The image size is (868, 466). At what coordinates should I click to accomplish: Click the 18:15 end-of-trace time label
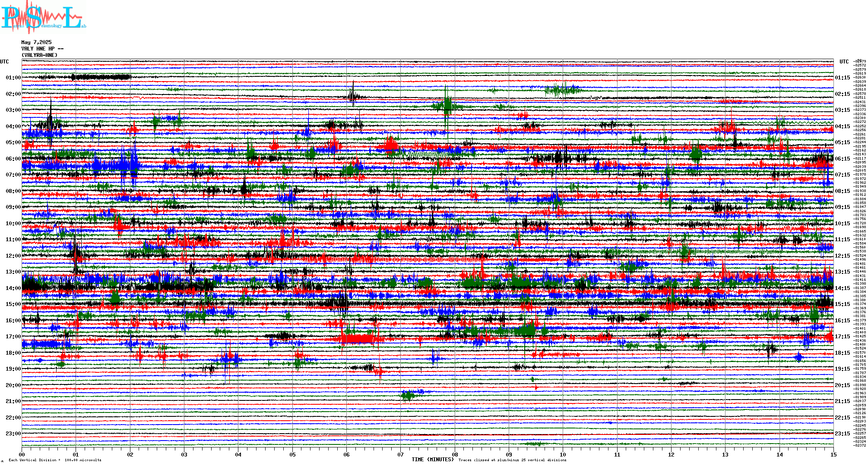coord(843,353)
